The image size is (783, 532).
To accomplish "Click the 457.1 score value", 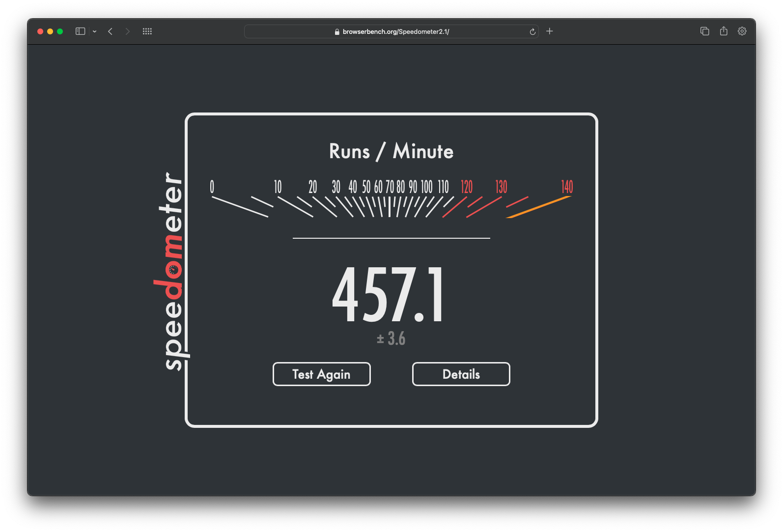I will pos(388,295).
